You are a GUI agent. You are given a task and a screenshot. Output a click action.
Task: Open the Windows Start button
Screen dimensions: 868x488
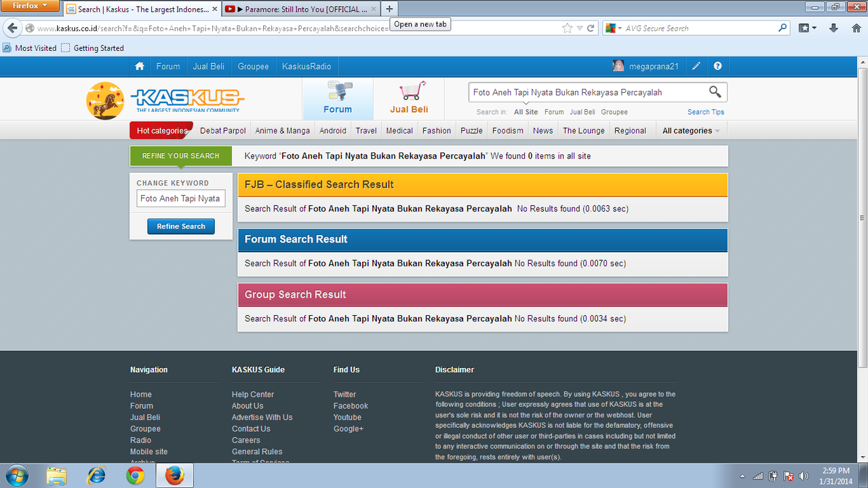pyautogui.click(x=16, y=476)
